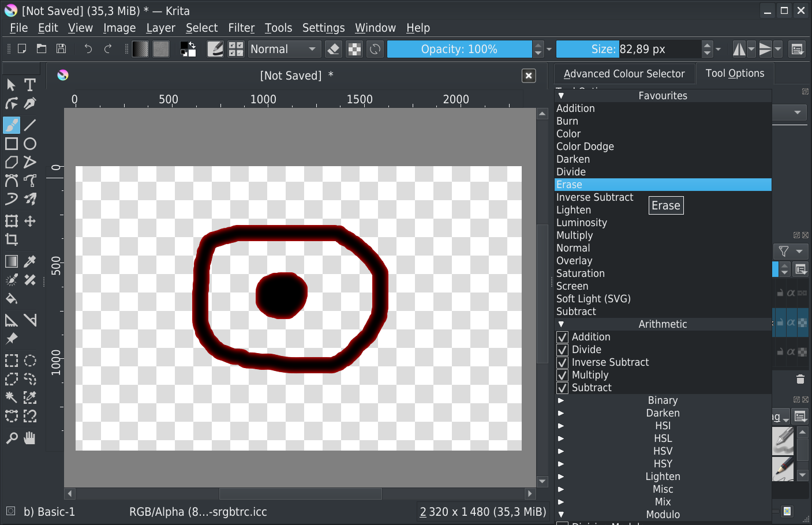The width and height of the screenshot is (812, 525).
Task: Open the Normal blending mode dropdown
Action: [283, 50]
